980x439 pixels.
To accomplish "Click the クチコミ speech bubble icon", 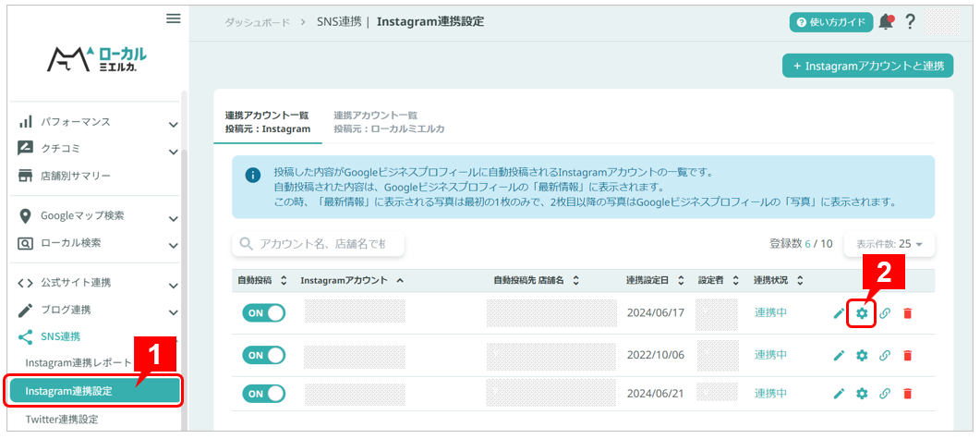I will pyautogui.click(x=25, y=148).
